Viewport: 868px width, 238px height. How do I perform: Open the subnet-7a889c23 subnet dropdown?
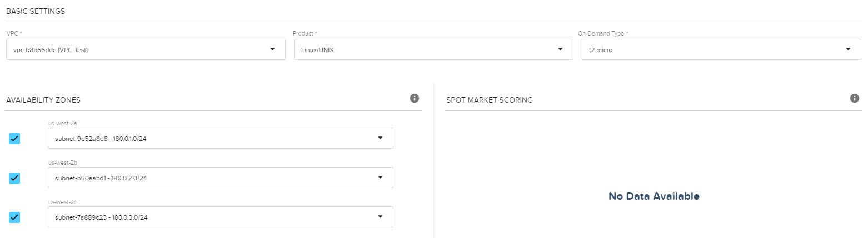220,217
